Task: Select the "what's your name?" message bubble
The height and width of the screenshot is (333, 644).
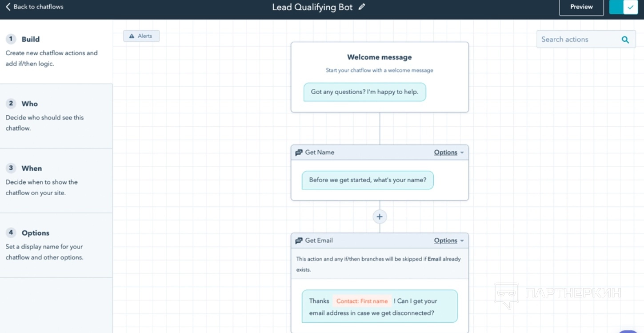Action: (368, 180)
